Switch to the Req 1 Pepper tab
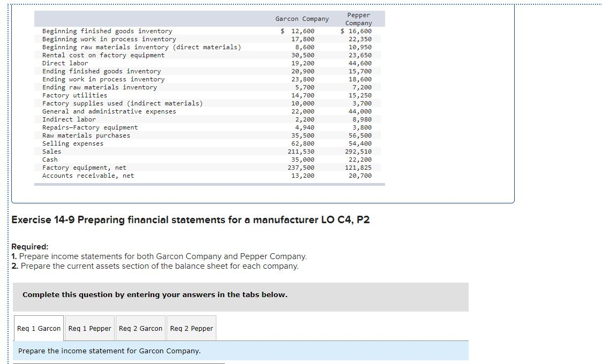The height and width of the screenshot is (364, 602). click(x=89, y=328)
